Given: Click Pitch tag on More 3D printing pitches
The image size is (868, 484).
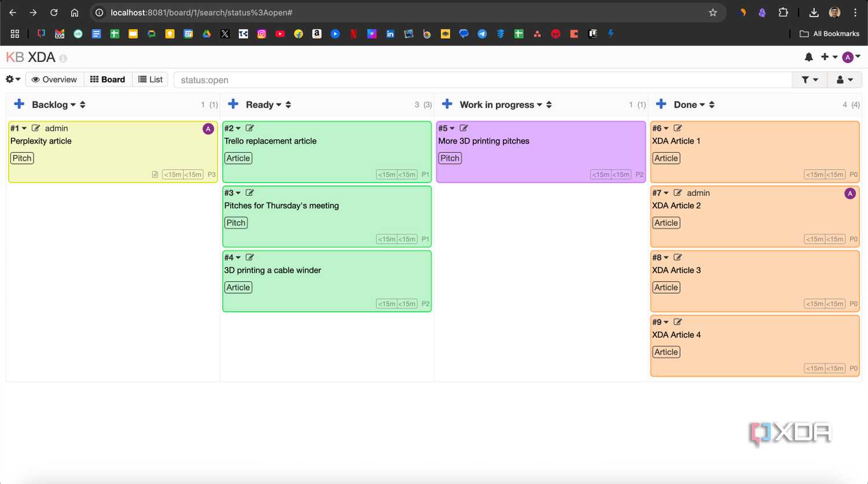Looking at the screenshot, I should click(x=450, y=158).
